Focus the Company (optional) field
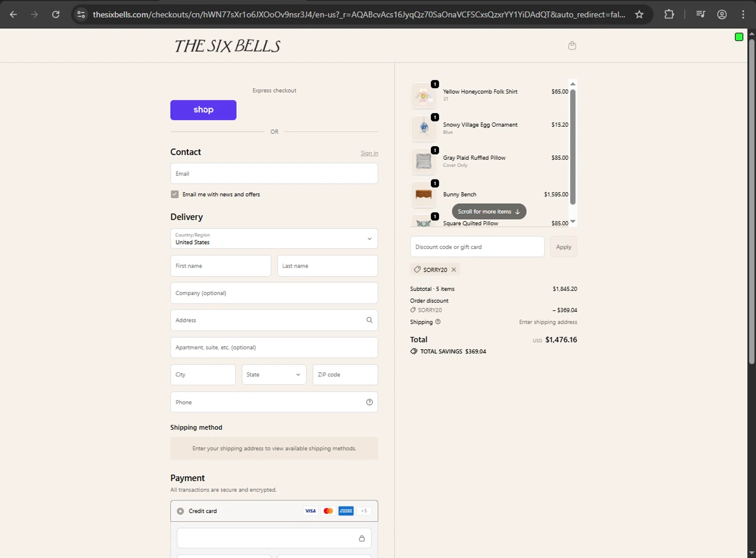This screenshot has width=756, height=558. click(x=274, y=293)
